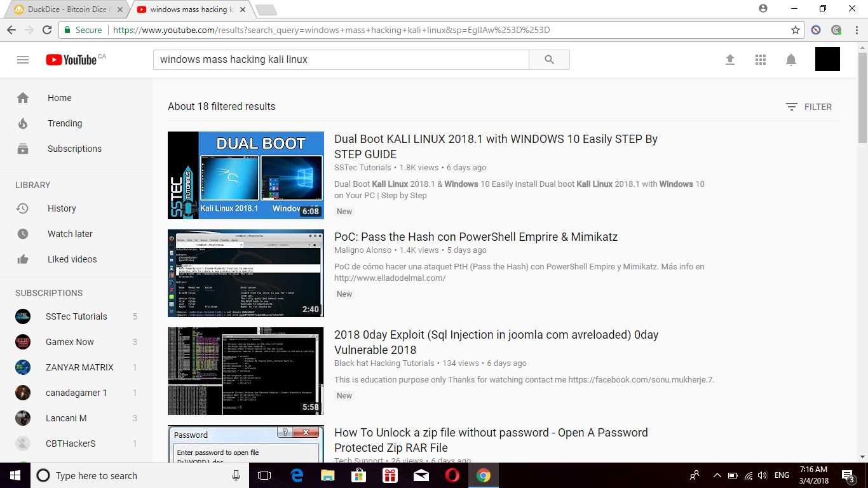
Task: Open canadagamer 1 subscription channel
Action: [76, 393]
